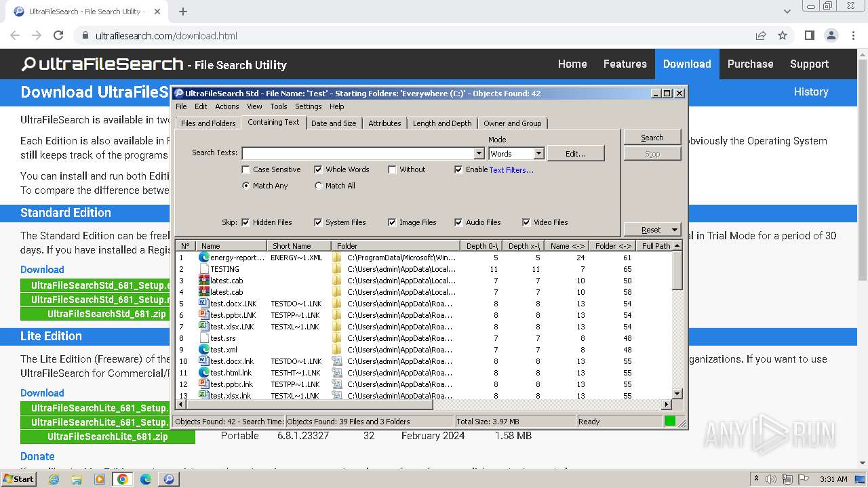
Task: Click the Word icon of test.docx.LNK row 5
Action: (203, 304)
